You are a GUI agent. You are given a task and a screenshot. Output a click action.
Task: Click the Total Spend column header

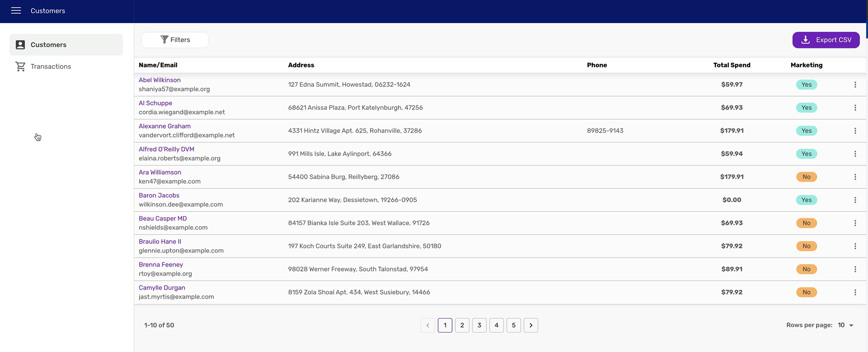click(731, 65)
